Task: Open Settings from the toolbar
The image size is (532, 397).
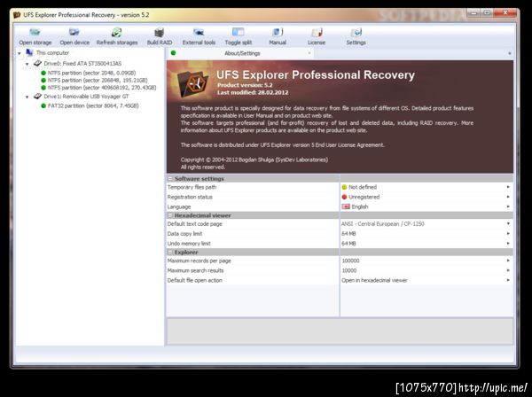Action: (356, 33)
